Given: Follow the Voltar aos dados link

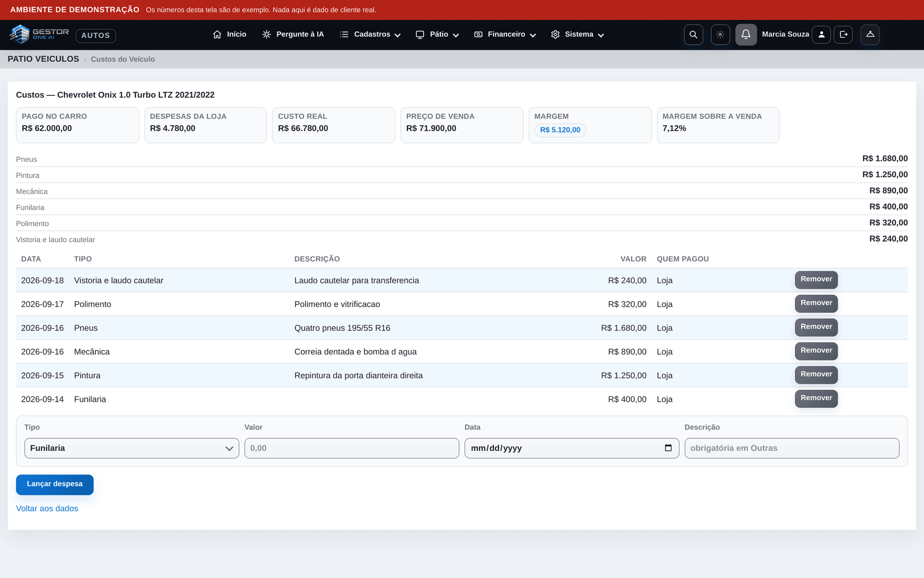Looking at the screenshot, I should pyautogui.click(x=47, y=508).
